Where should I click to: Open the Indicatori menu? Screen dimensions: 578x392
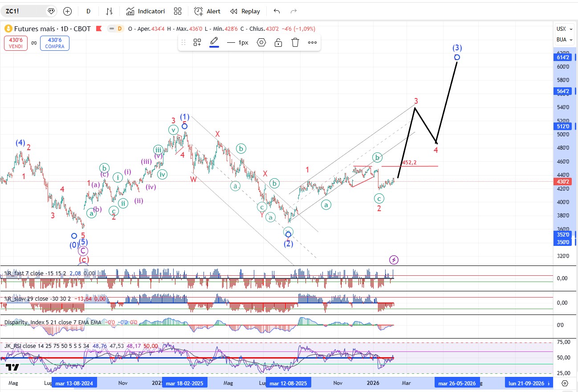point(145,11)
